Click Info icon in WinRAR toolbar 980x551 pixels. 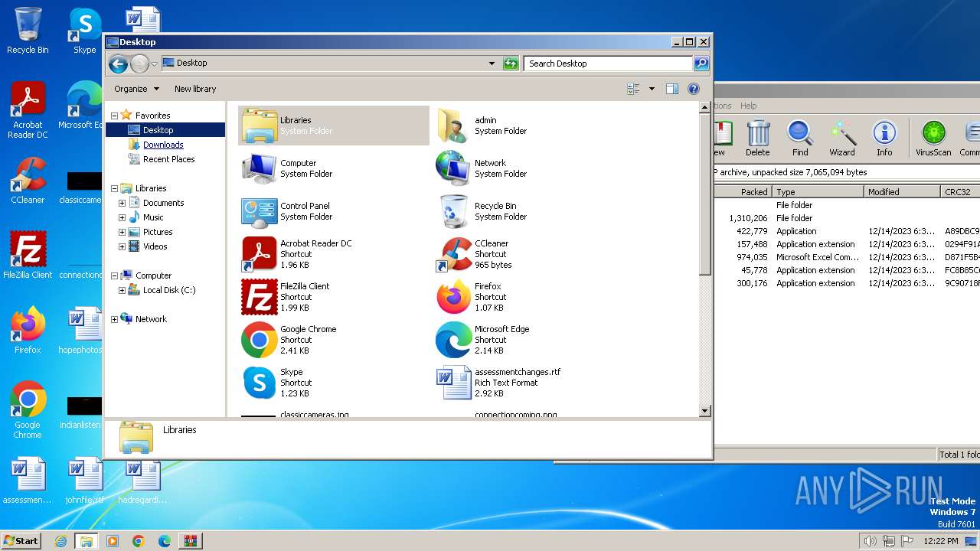point(884,139)
